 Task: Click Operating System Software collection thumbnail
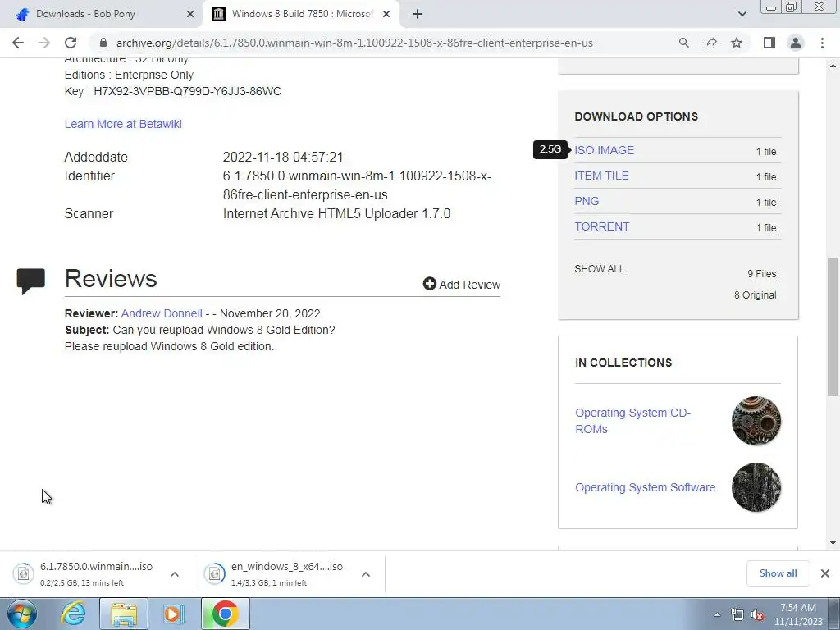[756, 487]
